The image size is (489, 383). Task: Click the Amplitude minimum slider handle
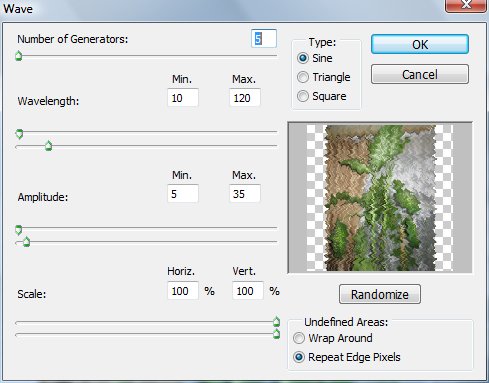[19, 230]
